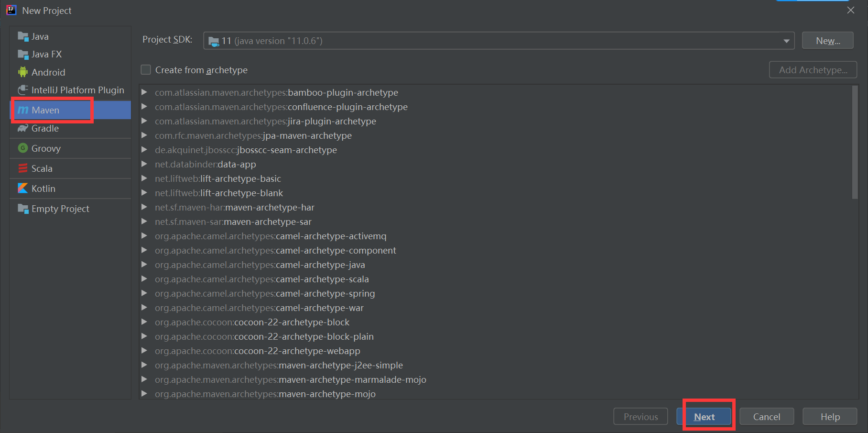868x433 pixels.
Task: Expand camel-archetype-component node
Action: [x=144, y=250]
